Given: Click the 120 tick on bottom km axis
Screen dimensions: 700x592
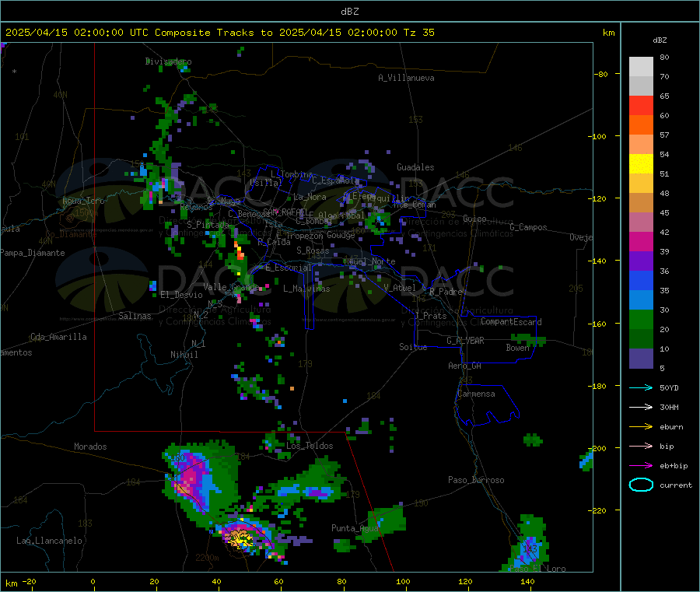Looking at the screenshot, I should point(465,581).
